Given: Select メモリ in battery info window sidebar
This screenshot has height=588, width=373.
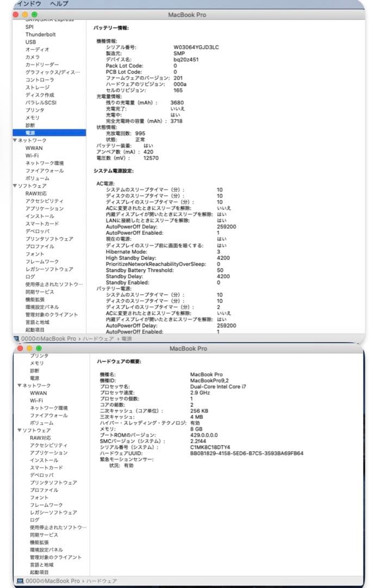Looking at the screenshot, I should [32, 118].
